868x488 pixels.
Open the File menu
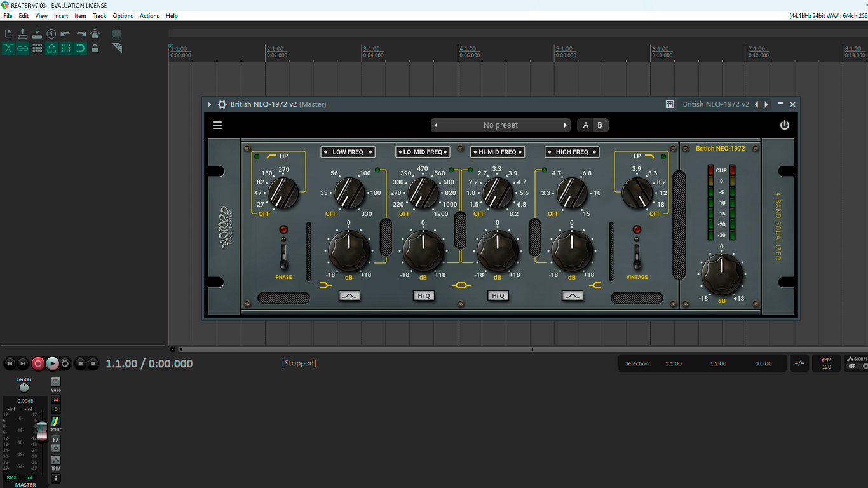click(8, 16)
